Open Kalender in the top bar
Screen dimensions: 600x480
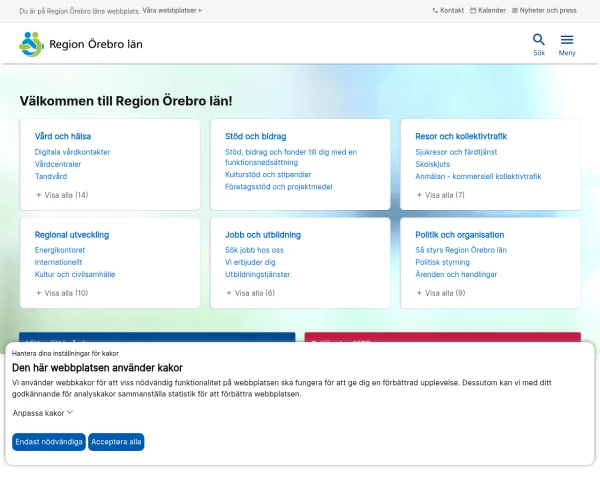tap(487, 10)
